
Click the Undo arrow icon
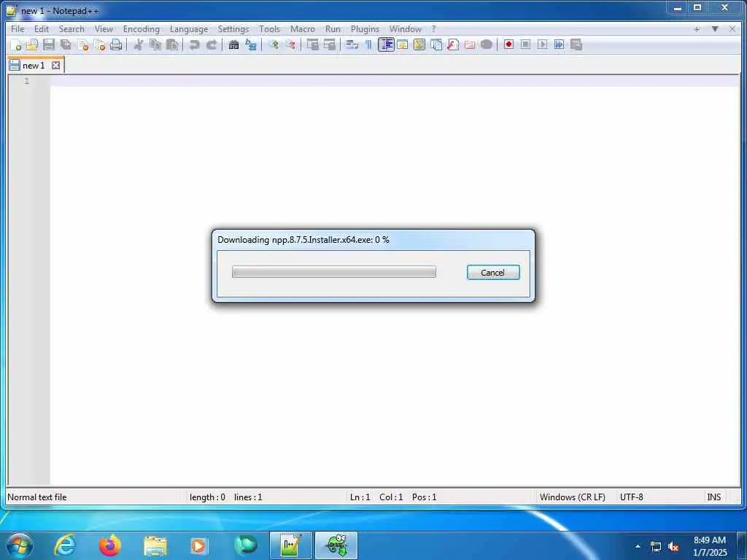point(194,44)
